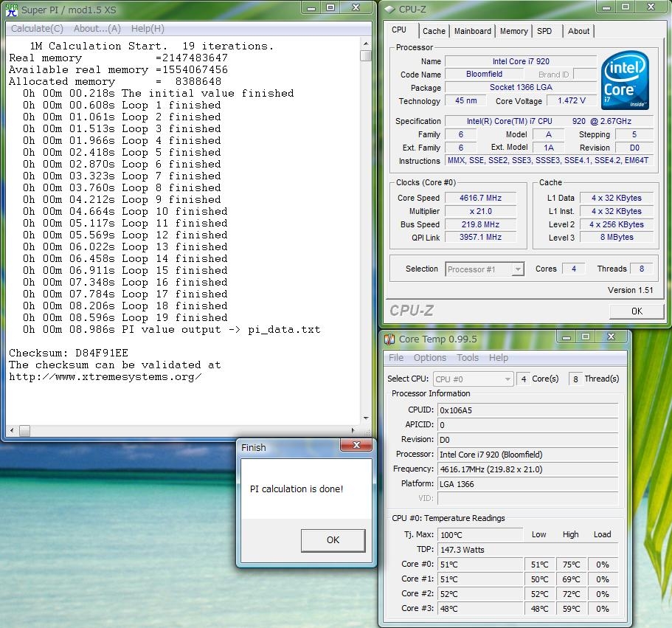Close the Finish dialog with X
The width and height of the screenshot is (672, 628).
[x=356, y=446]
